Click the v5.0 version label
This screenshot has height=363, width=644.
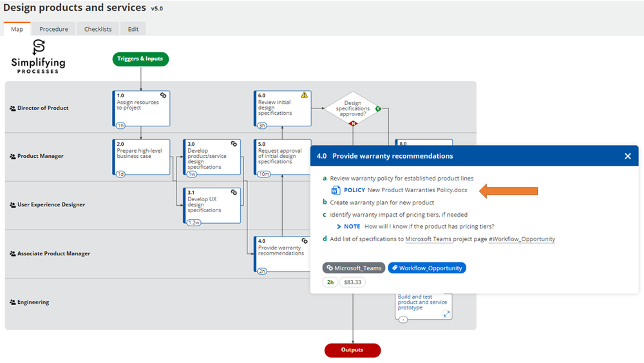[157, 8]
